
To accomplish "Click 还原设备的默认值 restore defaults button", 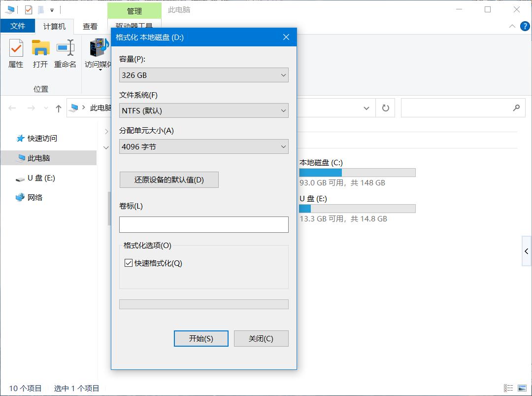I will [x=169, y=180].
